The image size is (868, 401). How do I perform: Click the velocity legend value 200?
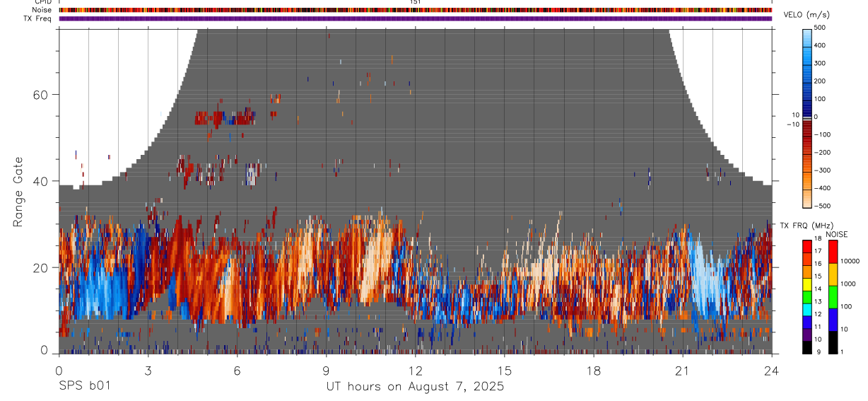(821, 81)
